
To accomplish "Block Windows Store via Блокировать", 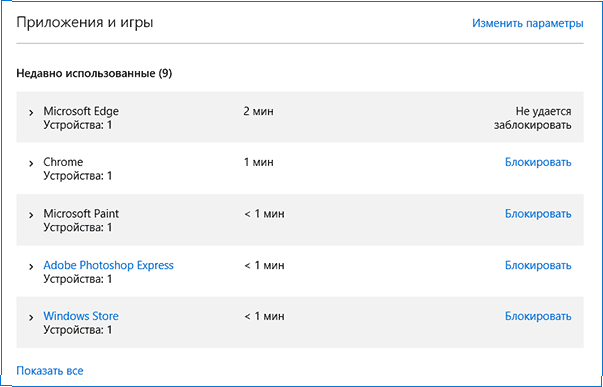I will [538, 316].
